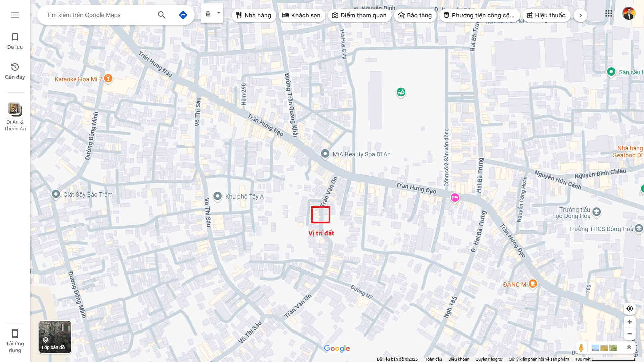
Task: Click the Quyền riêng tư link
Action: [489, 359]
